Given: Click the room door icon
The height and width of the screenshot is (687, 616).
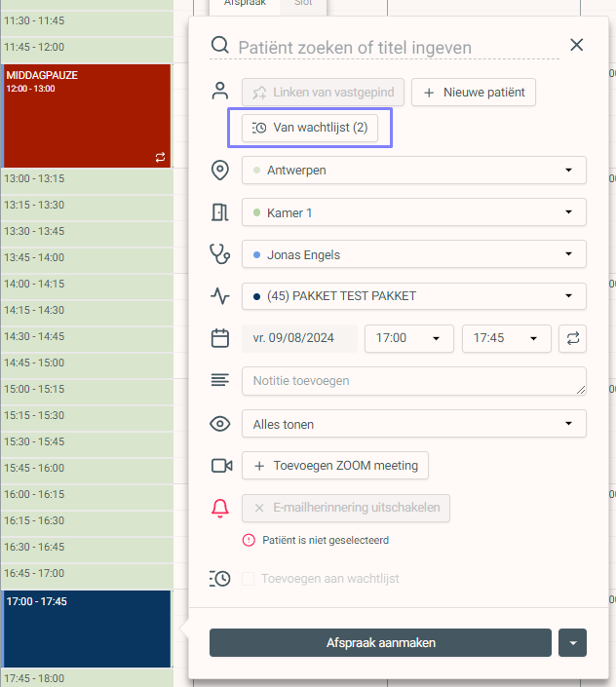Looking at the screenshot, I should click(220, 212).
